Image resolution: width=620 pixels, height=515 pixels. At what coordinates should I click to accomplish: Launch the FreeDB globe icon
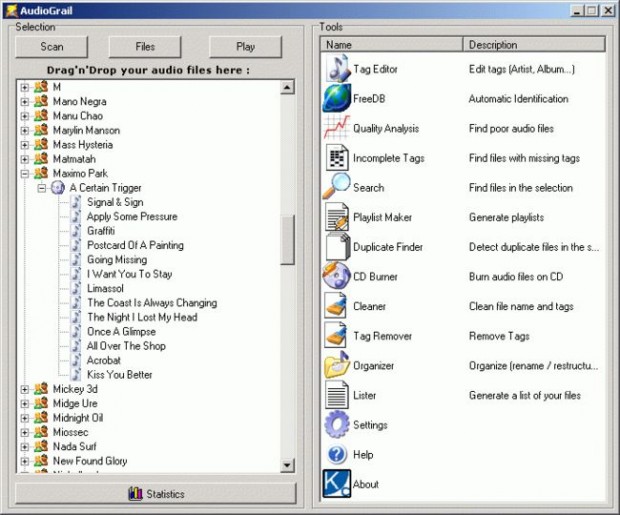coord(337,98)
